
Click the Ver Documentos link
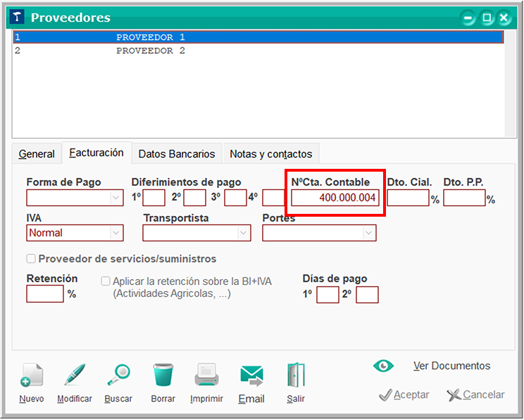point(452,366)
